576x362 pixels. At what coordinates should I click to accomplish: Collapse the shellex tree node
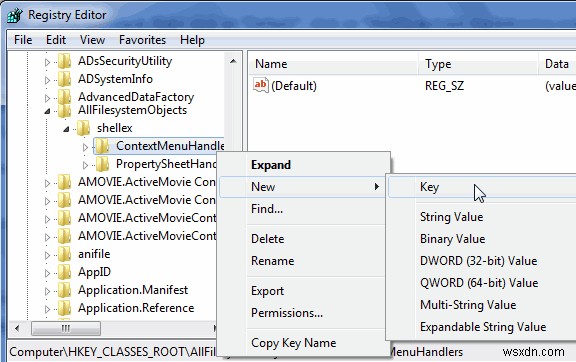pos(66,129)
